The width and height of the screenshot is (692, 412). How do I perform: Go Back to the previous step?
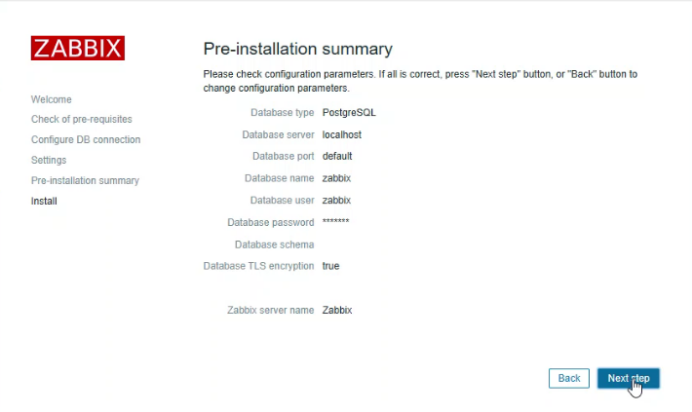pyautogui.click(x=569, y=378)
